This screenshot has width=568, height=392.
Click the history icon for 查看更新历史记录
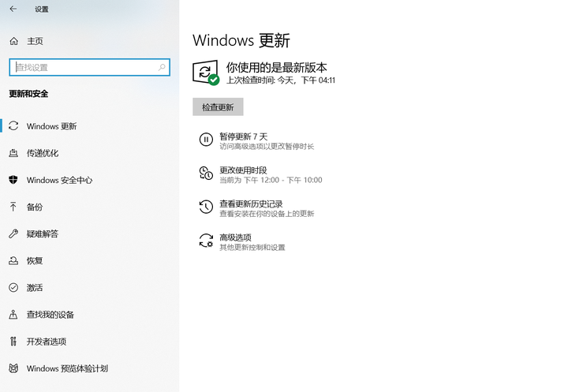[x=206, y=207]
